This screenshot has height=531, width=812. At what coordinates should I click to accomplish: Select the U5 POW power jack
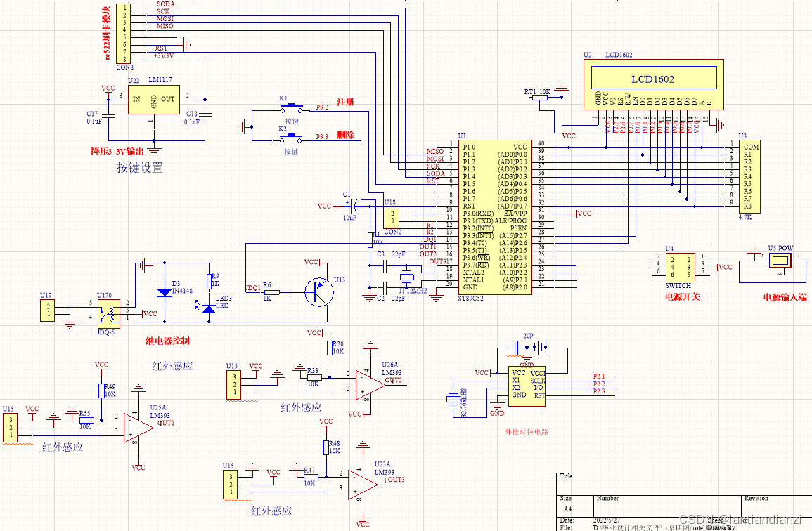(780, 261)
